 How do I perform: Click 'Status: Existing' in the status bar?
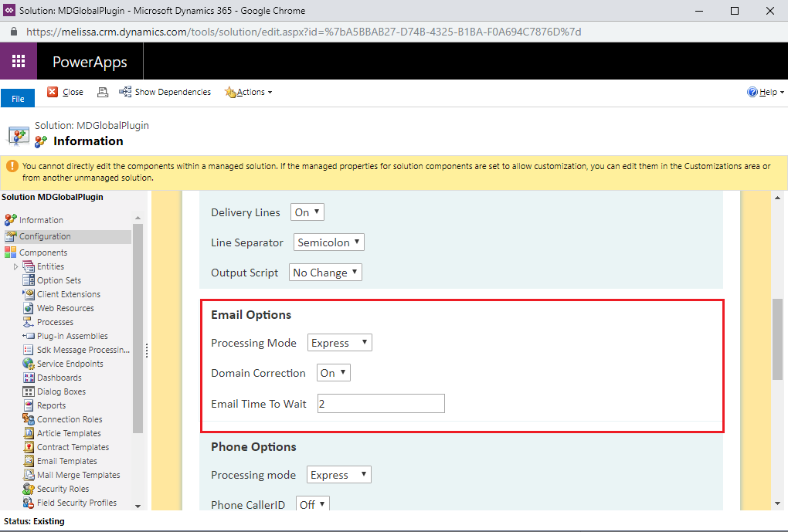click(34, 521)
